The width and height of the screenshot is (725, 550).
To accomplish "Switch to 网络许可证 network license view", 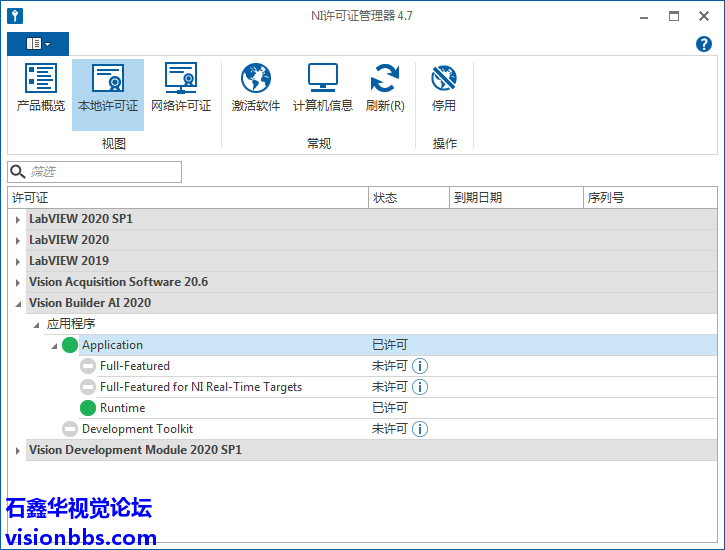I will (x=181, y=89).
